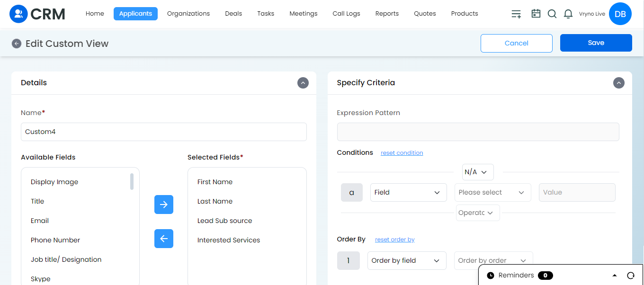Click the search magnifier icon
Image resolution: width=644 pixels, height=285 pixels.
[x=552, y=14]
